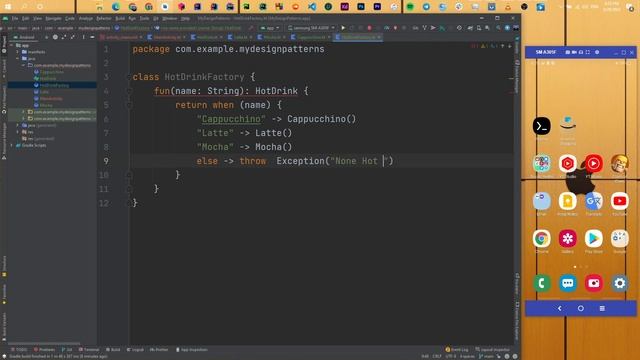The height and width of the screenshot is (360, 640).
Task: Open the Translate app on phone mirror
Action: click(x=593, y=201)
